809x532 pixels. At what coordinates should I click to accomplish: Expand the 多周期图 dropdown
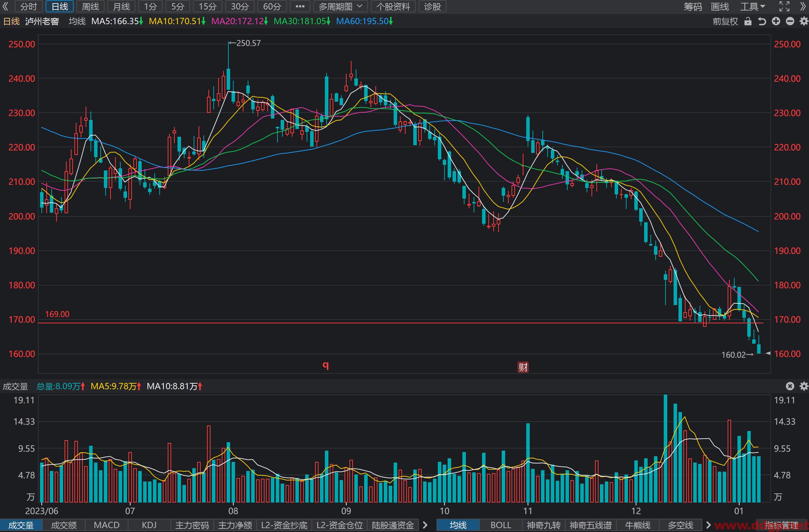coord(340,6)
